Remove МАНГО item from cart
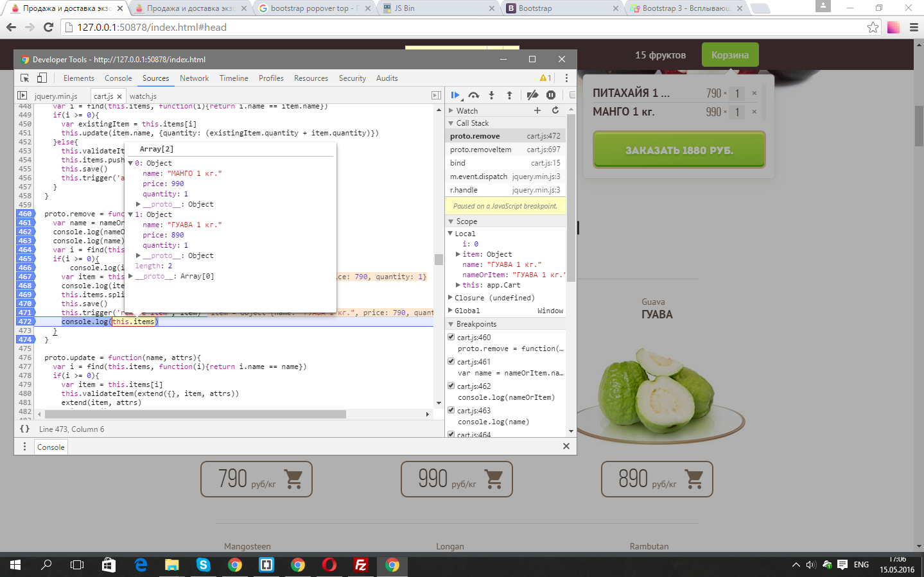 [x=754, y=112]
